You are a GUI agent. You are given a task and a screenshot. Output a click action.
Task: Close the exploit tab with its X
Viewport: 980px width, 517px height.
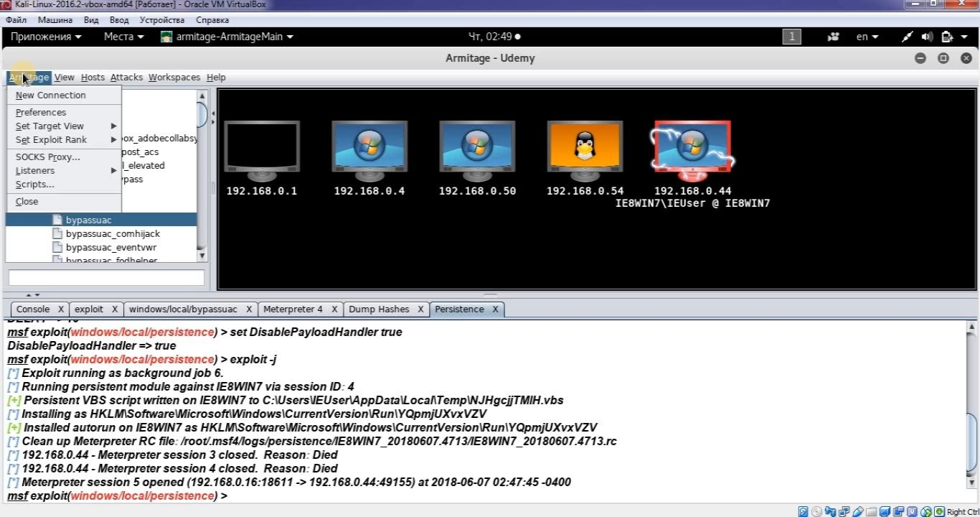[114, 309]
